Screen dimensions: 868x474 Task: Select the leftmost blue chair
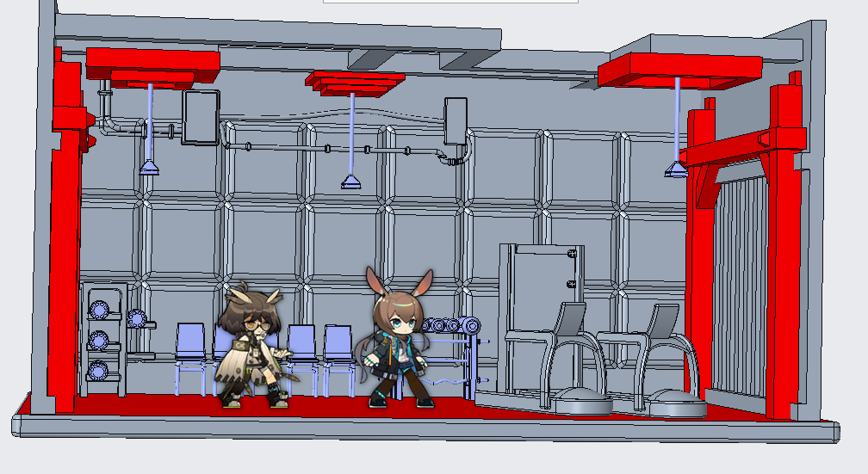pos(191,359)
